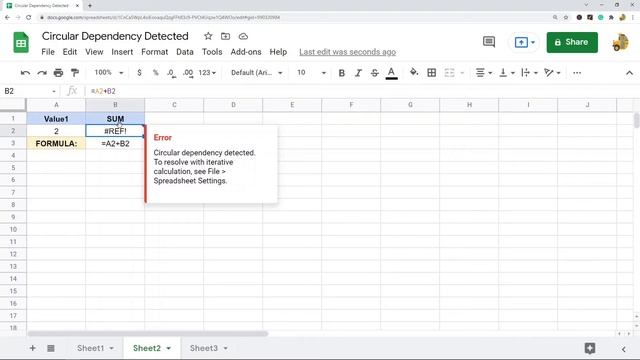Rename the title Circular Dependency Detected
The image size is (640, 360).
(x=115, y=36)
